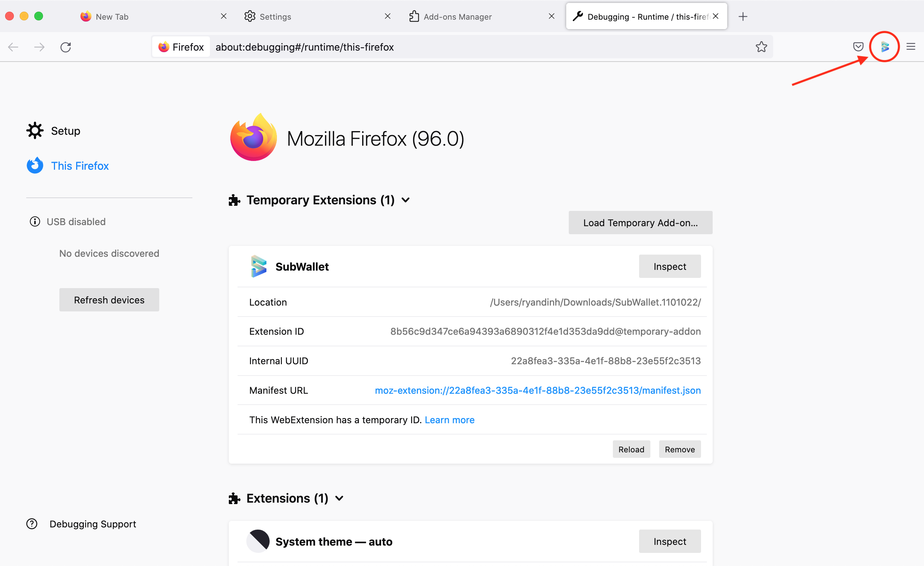Click the Debugging Support help icon
Viewport: 924px width, 566px height.
tap(32, 524)
